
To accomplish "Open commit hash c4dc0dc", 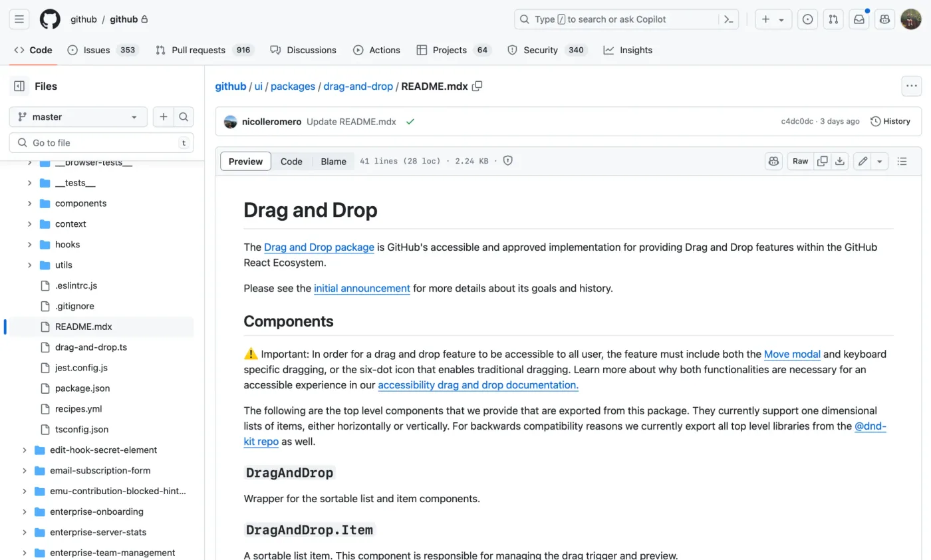I will 797,121.
